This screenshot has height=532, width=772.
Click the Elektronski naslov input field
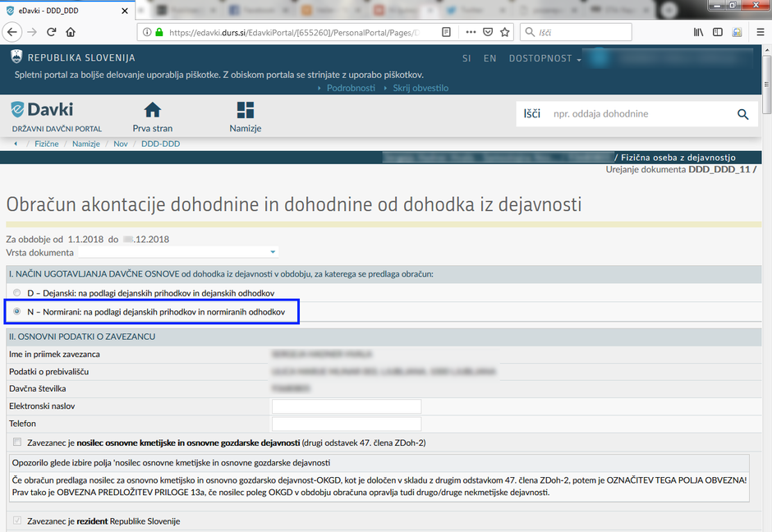click(345, 406)
